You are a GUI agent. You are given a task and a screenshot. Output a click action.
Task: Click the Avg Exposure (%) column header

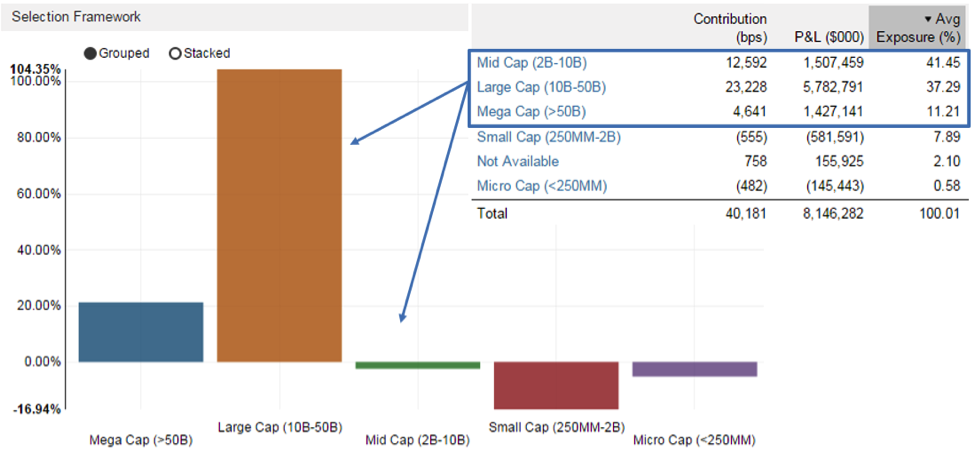click(x=918, y=29)
